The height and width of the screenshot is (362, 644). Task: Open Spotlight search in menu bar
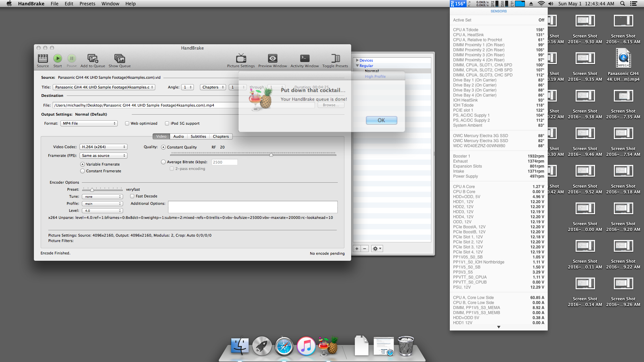[623, 4]
